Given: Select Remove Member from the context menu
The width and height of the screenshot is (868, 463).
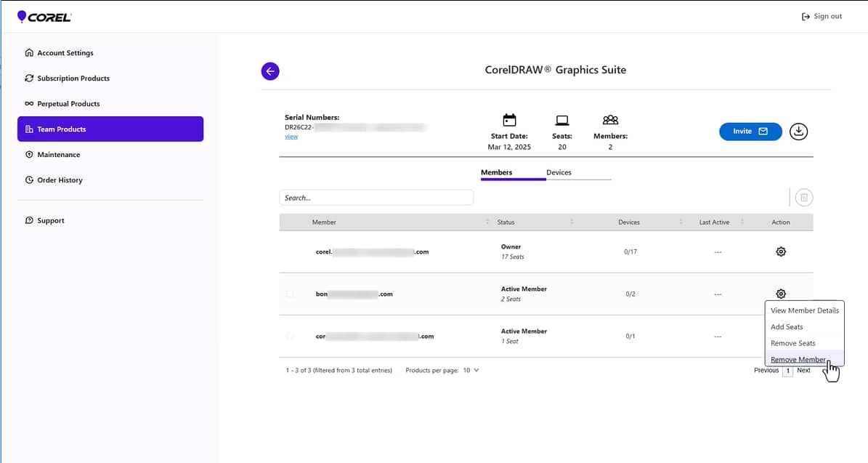Looking at the screenshot, I should (799, 359).
